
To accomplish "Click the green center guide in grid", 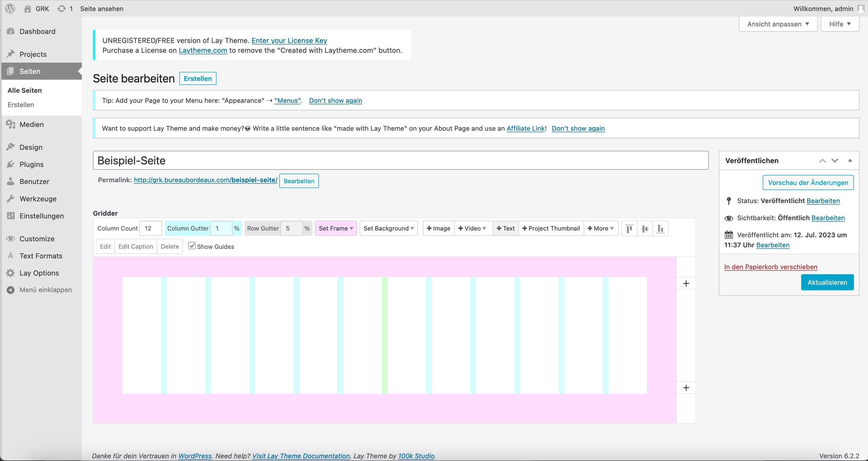I will (x=385, y=335).
